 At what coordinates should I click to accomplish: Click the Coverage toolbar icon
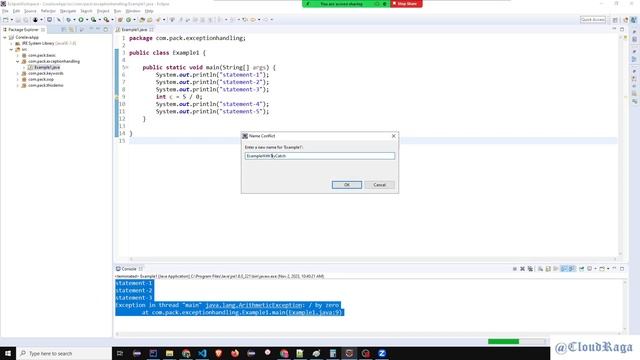tap(93, 20)
